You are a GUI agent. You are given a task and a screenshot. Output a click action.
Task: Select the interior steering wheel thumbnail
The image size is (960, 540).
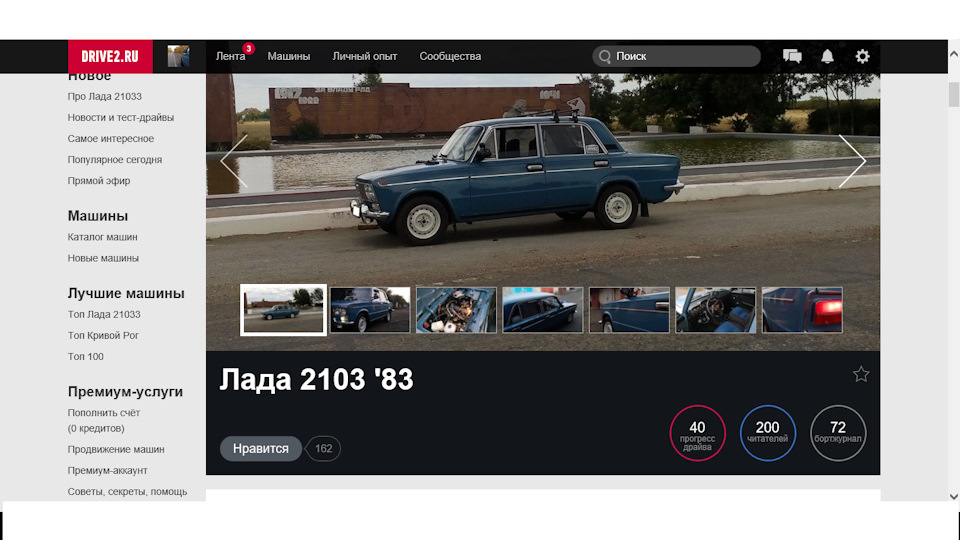point(716,310)
